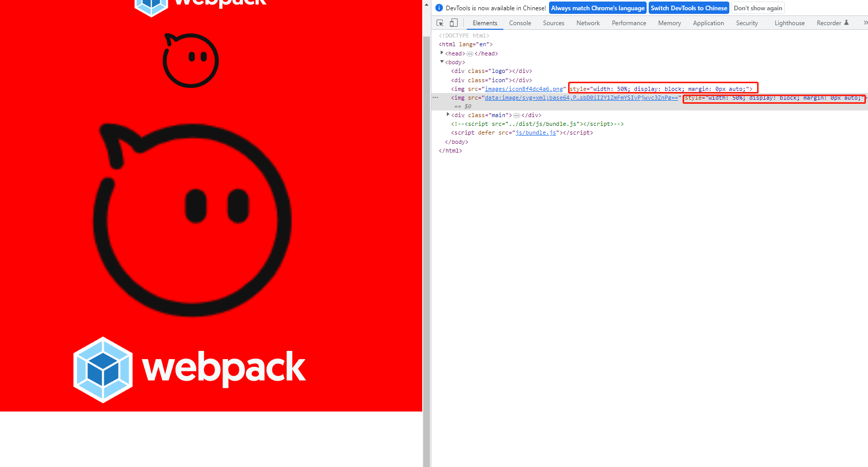The width and height of the screenshot is (868, 467).
Task: Collapse the body element node
Action: click(442, 62)
